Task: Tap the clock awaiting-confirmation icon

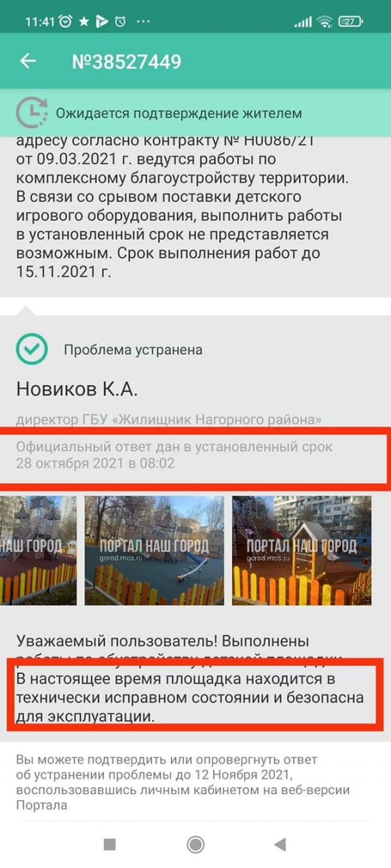Action: pyautogui.click(x=31, y=113)
